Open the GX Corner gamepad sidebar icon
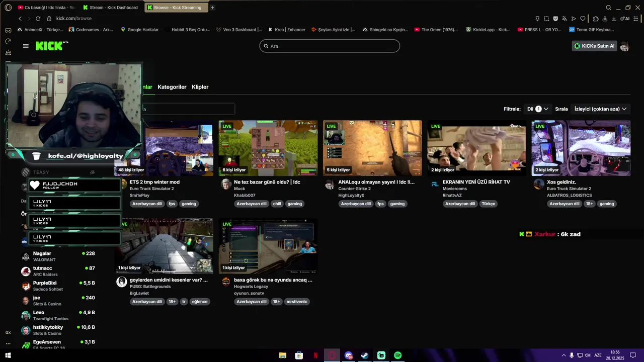The width and height of the screenshot is (644, 362). 8,30
